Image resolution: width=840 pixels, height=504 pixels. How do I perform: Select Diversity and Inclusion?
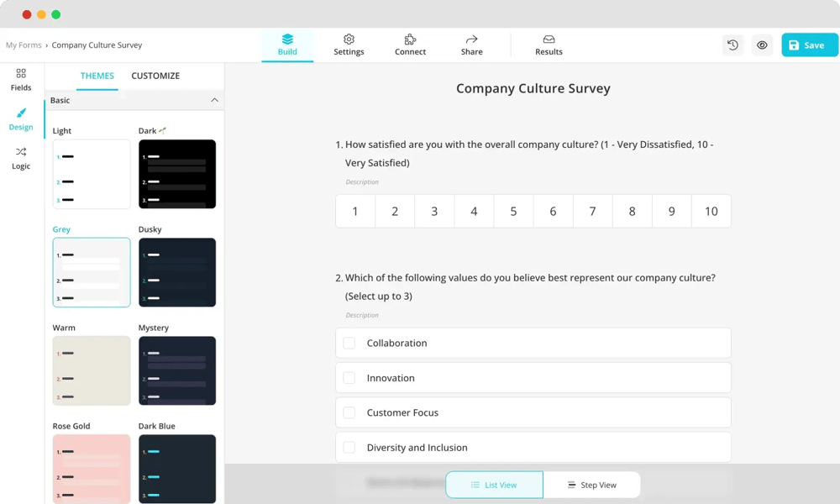tap(349, 448)
